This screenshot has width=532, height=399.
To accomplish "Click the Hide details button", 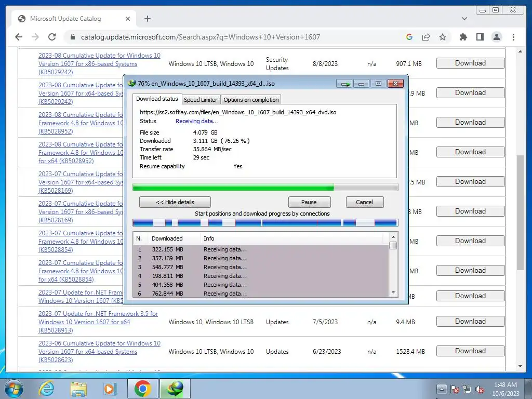I will 175,202.
